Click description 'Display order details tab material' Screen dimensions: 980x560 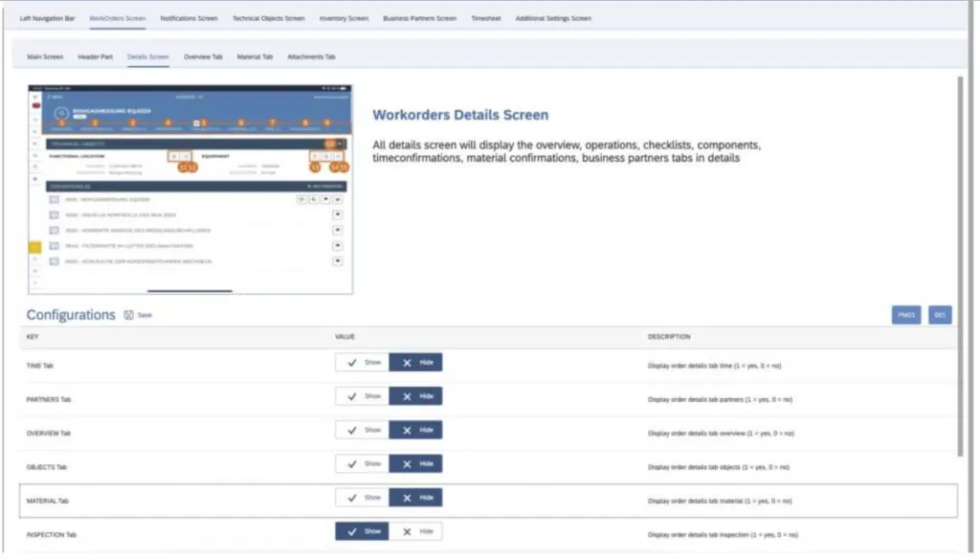coord(720,501)
